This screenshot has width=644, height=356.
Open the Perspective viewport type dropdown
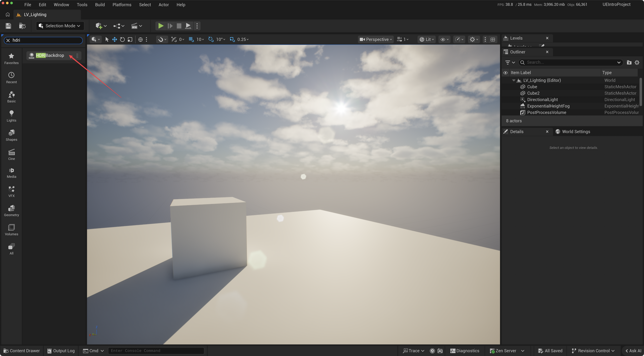[x=376, y=40]
